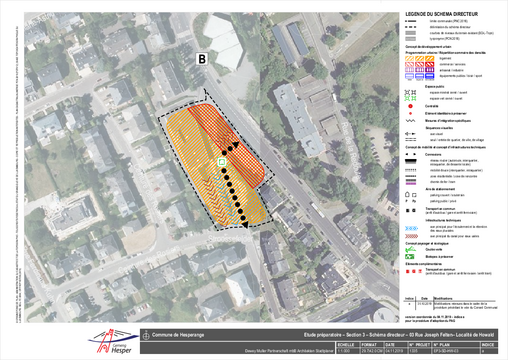Click the 'Modifications' column header in revision table

(x=443, y=299)
